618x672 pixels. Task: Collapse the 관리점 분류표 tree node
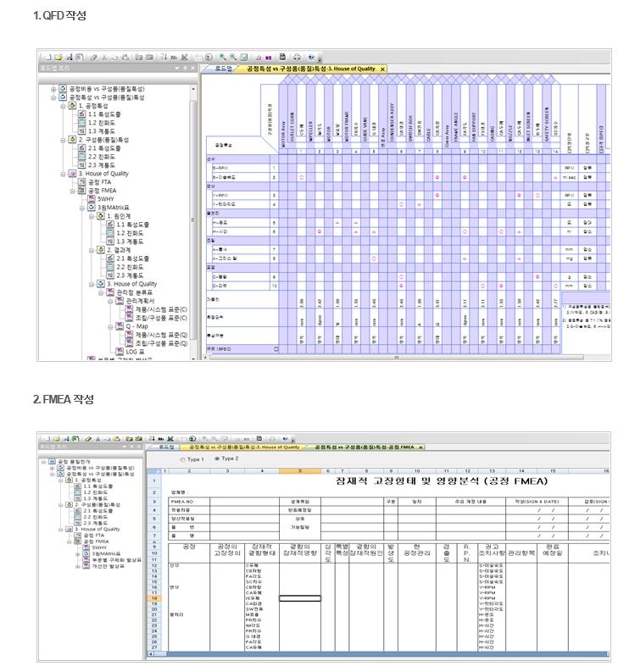click(99, 292)
